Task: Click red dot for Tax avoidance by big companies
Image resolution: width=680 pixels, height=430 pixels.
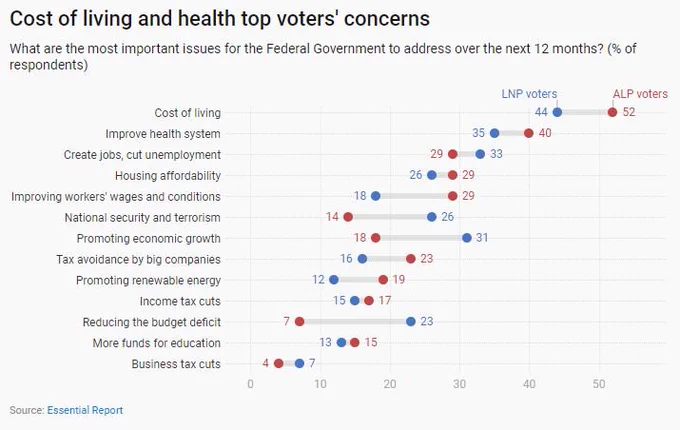Action: pos(411,259)
